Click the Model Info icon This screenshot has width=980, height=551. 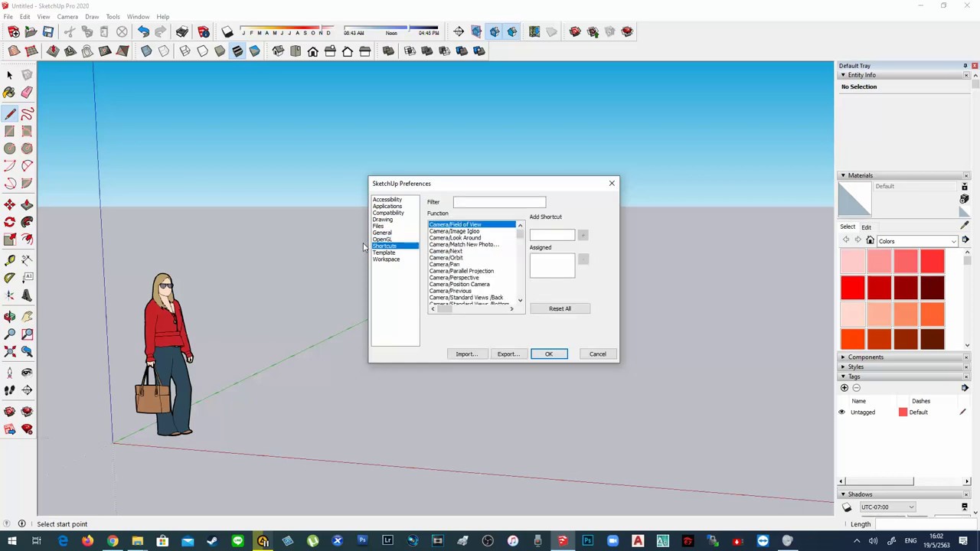click(x=203, y=31)
